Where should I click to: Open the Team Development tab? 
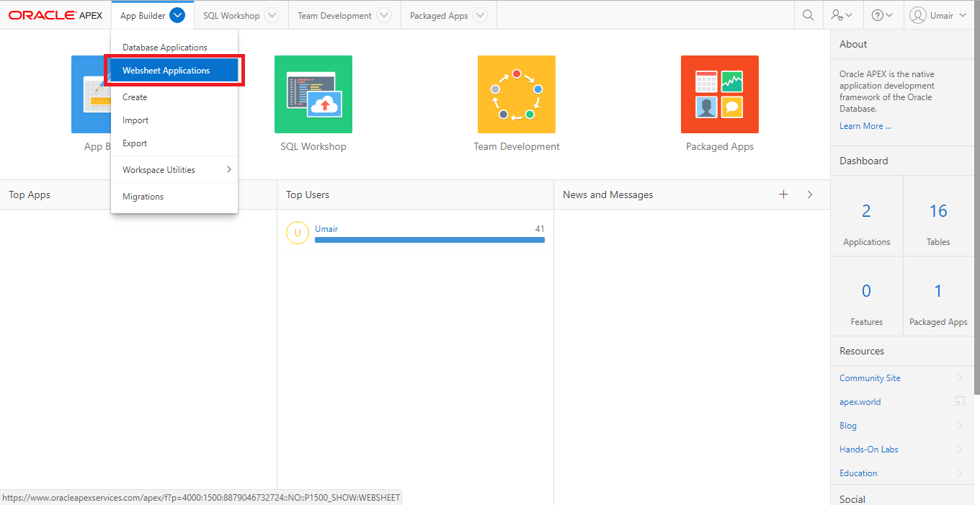(335, 16)
